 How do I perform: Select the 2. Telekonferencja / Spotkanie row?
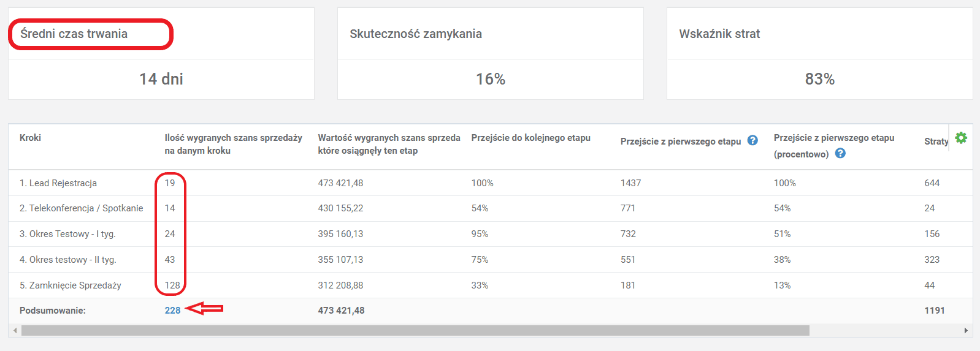(x=81, y=208)
